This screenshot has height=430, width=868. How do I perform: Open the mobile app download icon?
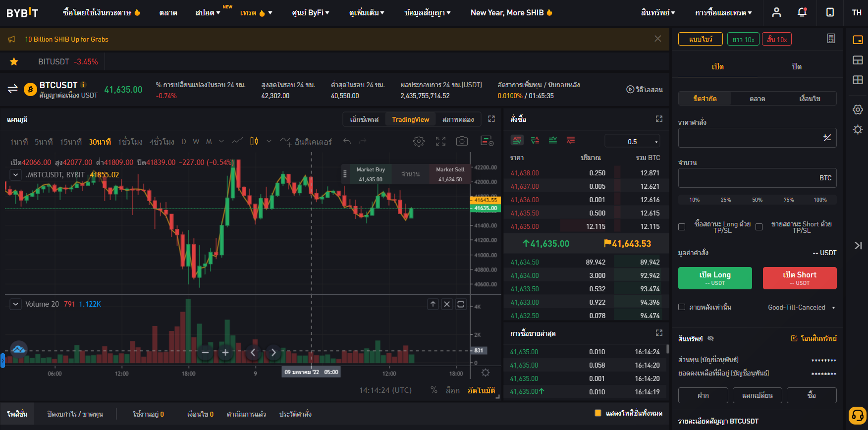[x=830, y=12]
